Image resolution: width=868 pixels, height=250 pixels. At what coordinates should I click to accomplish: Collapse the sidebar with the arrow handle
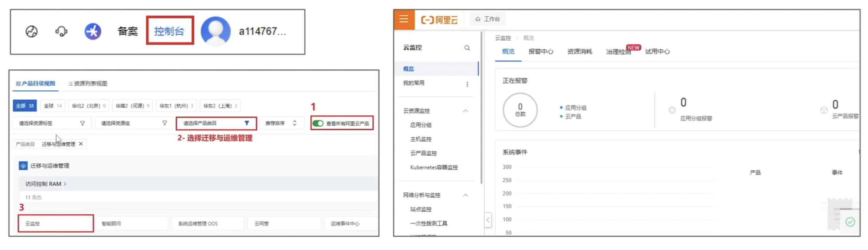(x=488, y=220)
